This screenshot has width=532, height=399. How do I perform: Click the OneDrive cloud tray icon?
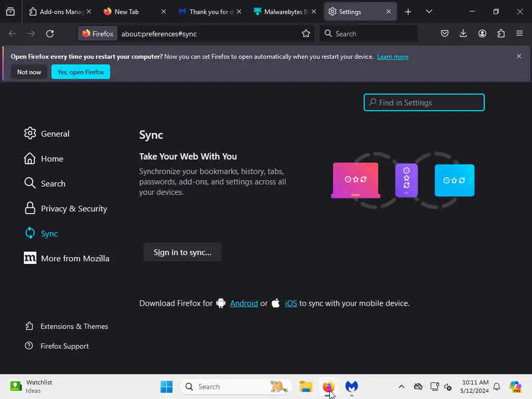[418, 387]
